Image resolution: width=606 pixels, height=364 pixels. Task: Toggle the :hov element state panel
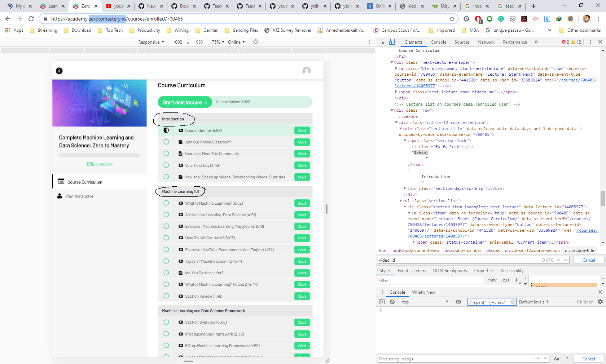492,280
